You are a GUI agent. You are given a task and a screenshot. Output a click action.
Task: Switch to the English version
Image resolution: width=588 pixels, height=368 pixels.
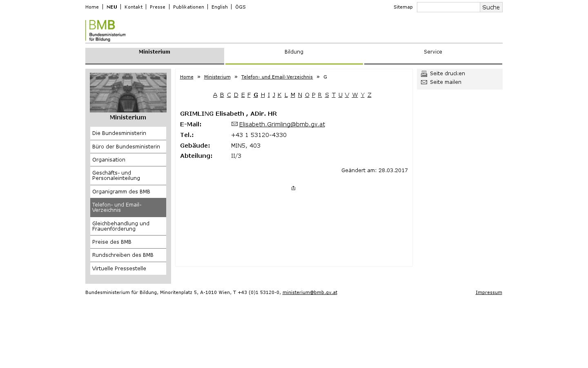(x=220, y=7)
